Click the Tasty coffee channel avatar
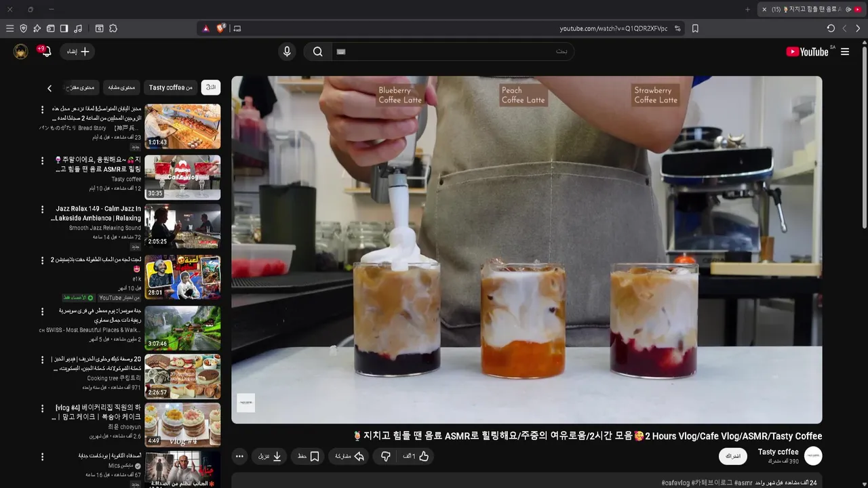 (813, 455)
